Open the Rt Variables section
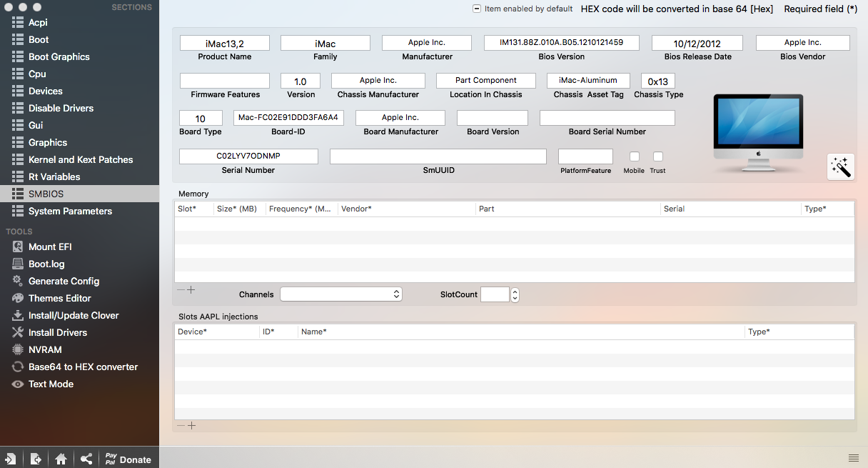The height and width of the screenshot is (468, 868). (x=79, y=176)
